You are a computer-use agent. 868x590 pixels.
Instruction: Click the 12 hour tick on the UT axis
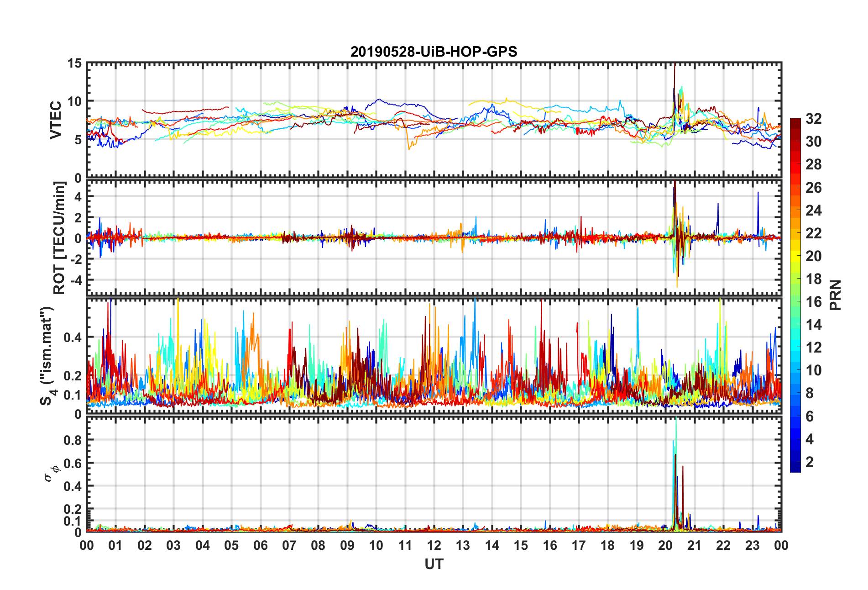(x=434, y=545)
